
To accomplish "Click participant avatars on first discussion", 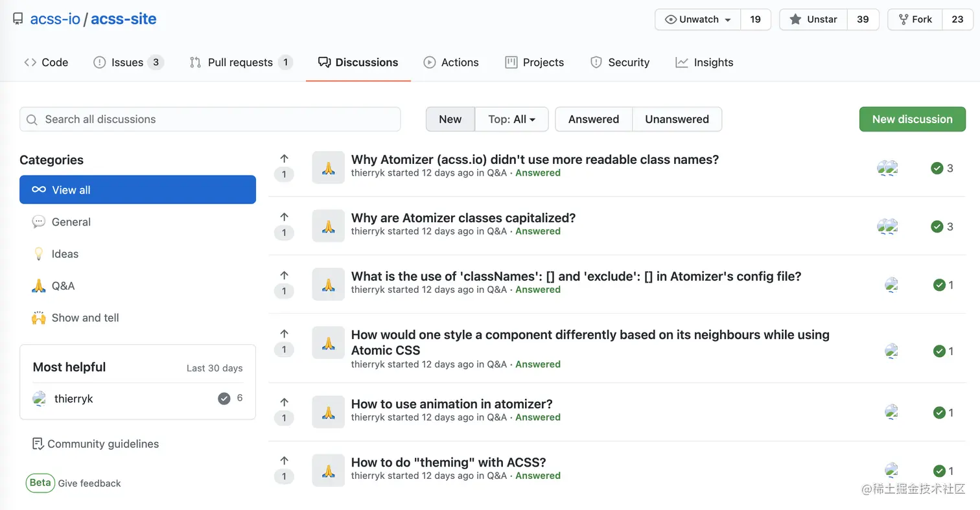I will [887, 168].
